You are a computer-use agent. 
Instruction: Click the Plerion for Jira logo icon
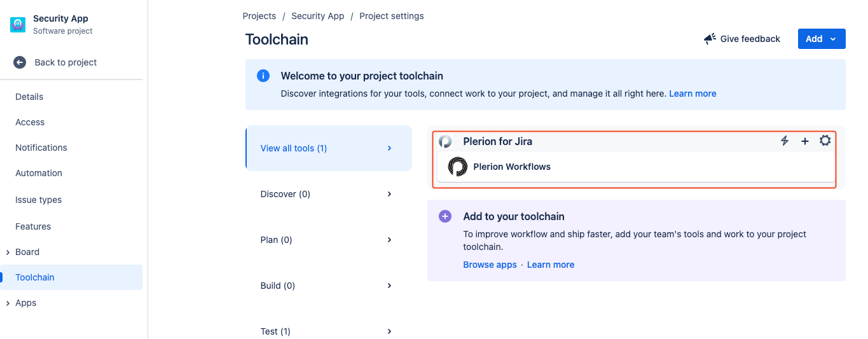(x=445, y=141)
